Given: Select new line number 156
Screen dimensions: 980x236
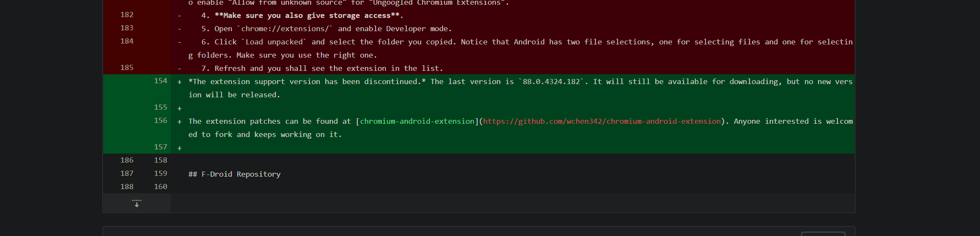Looking at the screenshot, I should tap(160, 121).
